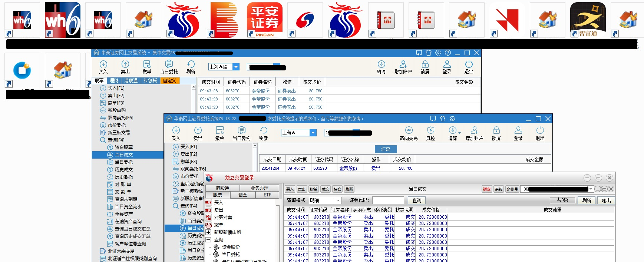Click the 锁屏 lock icon in 华泰 toolbar
644x262 pixels.
[x=496, y=133]
